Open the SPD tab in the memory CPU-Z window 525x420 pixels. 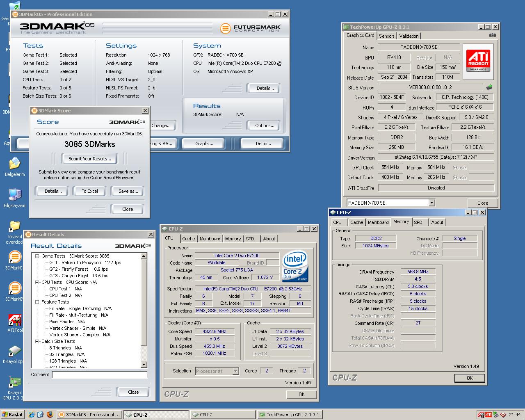click(x=418, y=222)
